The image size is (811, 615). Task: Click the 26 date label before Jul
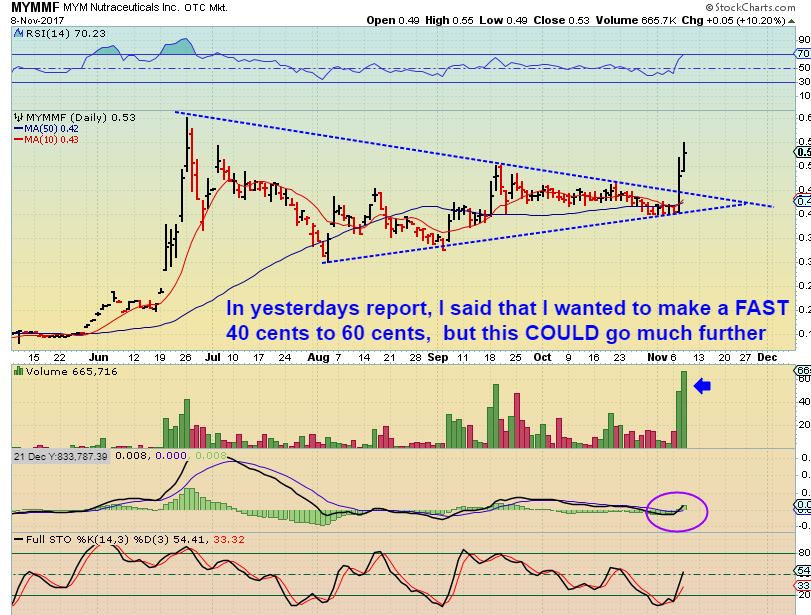[185, 357]
